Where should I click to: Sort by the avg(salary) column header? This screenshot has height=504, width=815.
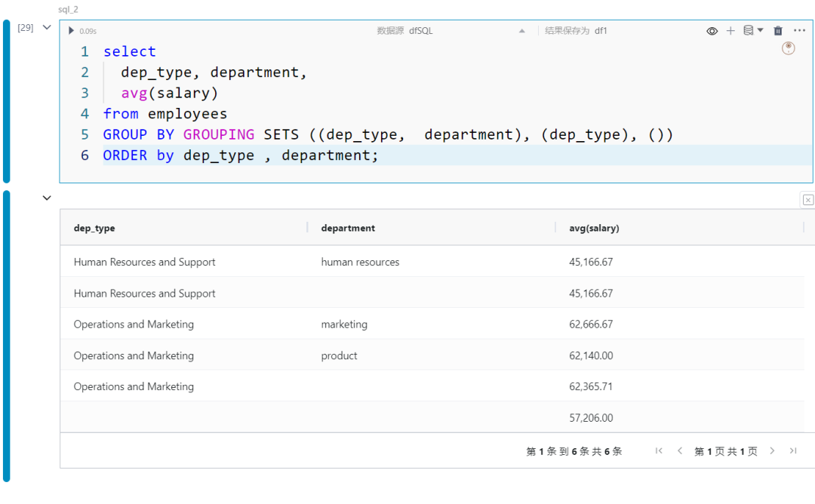click(594, 228)
